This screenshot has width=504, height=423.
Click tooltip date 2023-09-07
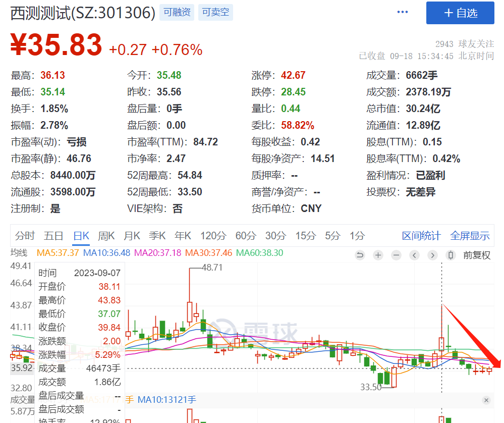97,273
